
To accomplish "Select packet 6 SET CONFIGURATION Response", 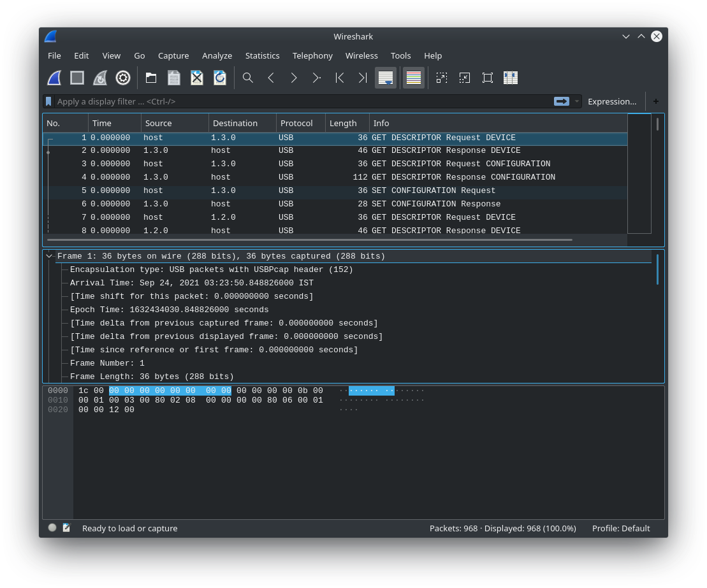I will pos(335,204).
